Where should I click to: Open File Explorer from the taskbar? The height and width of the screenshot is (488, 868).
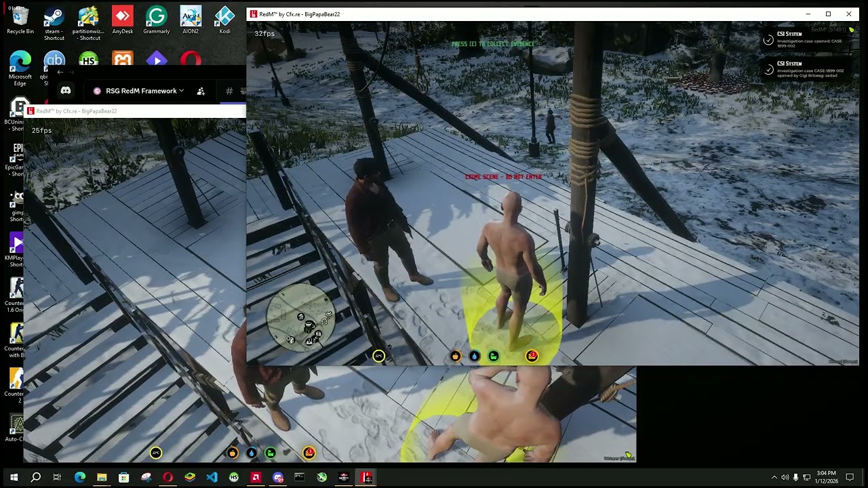tap(102, 477)
